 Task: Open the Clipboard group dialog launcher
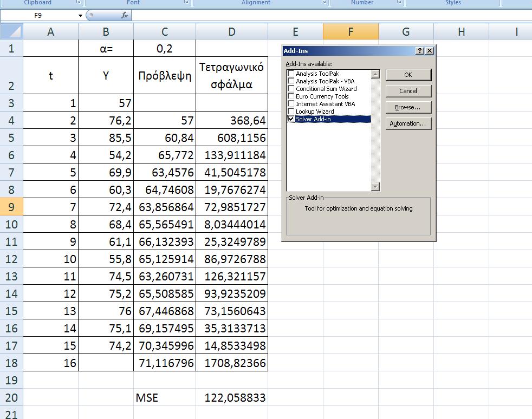[79, 2]
